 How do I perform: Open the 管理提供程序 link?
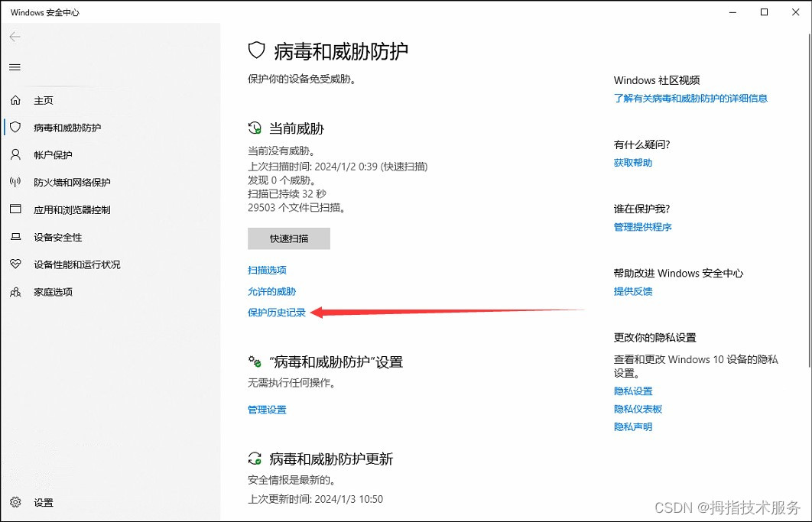643,227
